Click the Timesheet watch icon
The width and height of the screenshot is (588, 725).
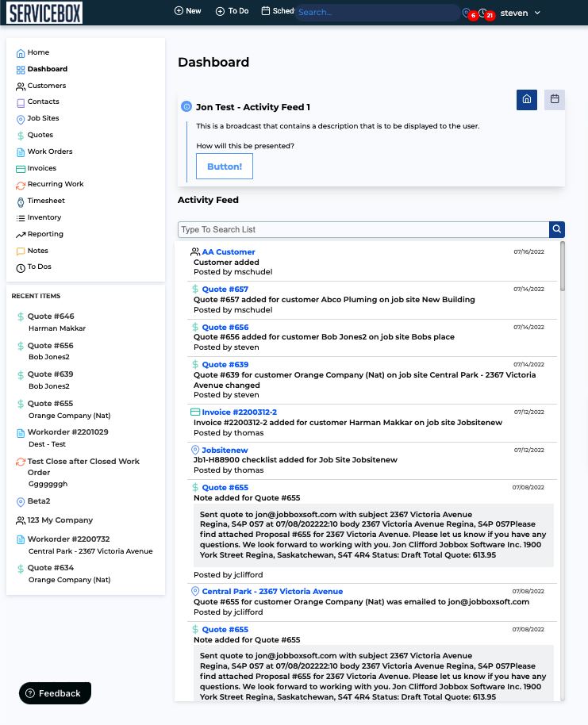point(21,202)
